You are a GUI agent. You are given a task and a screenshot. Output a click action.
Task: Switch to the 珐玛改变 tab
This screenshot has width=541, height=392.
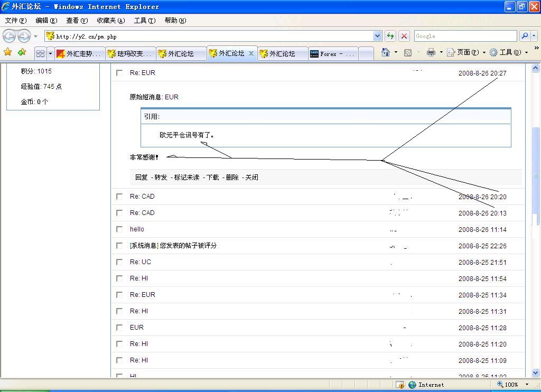click(130, 53)
